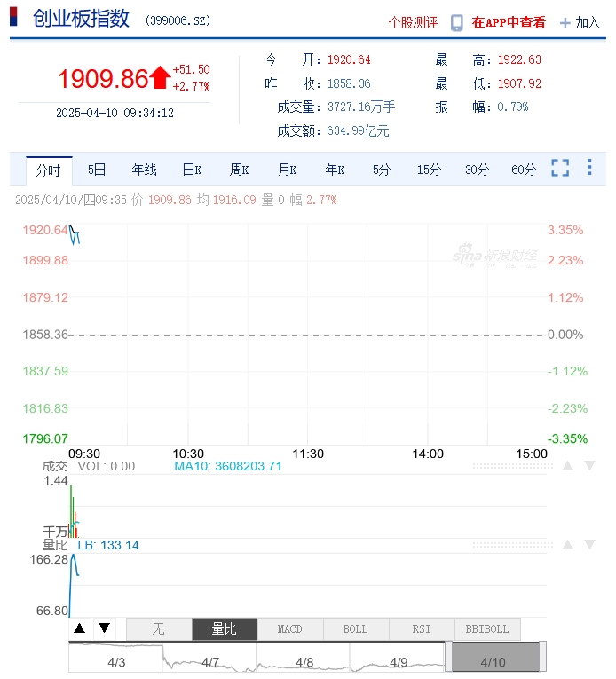Switch to the 日K chart tab

pyautogui.click(x=193, y=170)
